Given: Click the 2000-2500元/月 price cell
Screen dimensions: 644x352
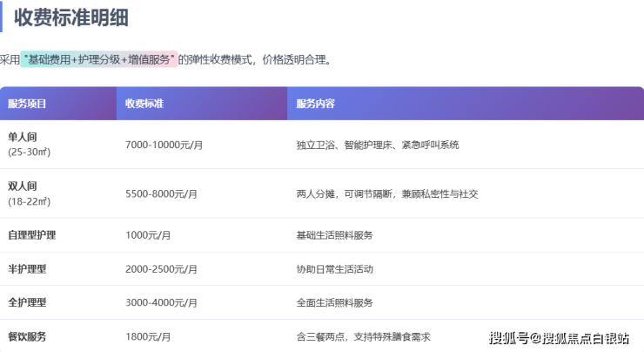Looking at the screenshot, I should (x=162, y=269).
